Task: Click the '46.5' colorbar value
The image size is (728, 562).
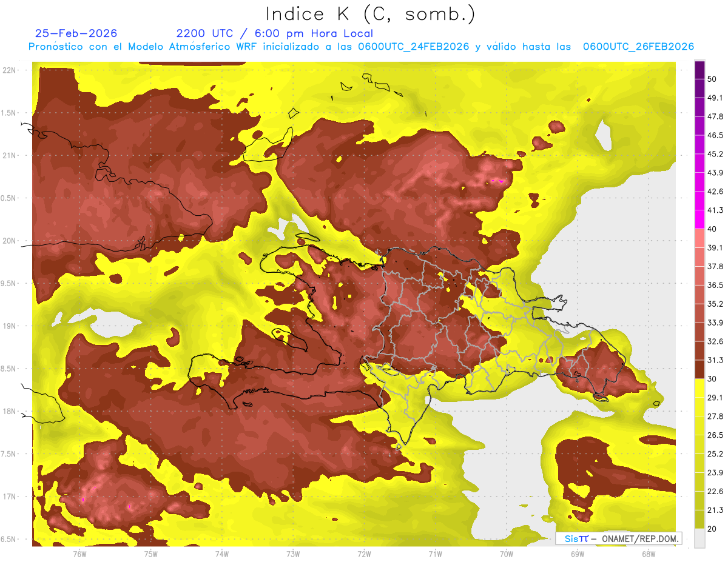Action: 715,135
